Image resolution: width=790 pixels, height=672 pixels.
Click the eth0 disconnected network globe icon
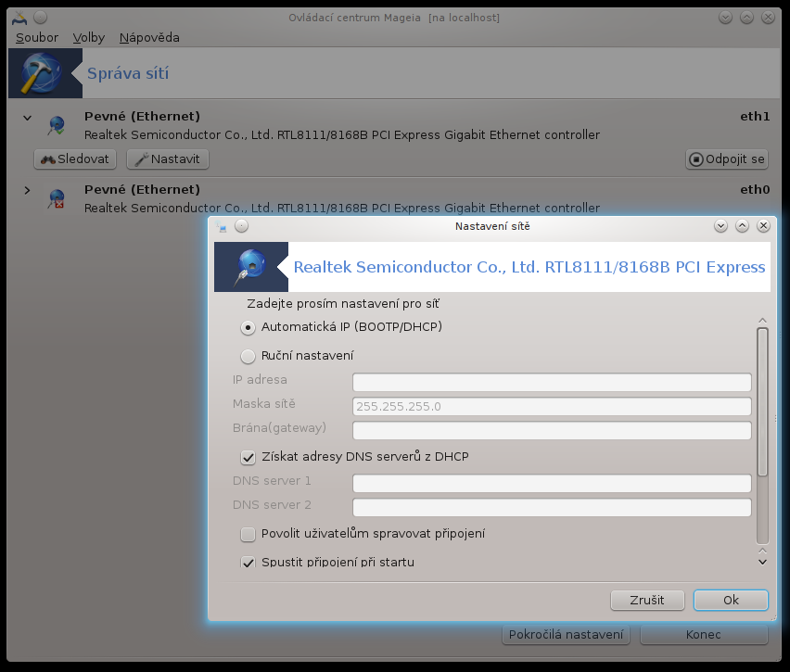click(x=57, y=198)
